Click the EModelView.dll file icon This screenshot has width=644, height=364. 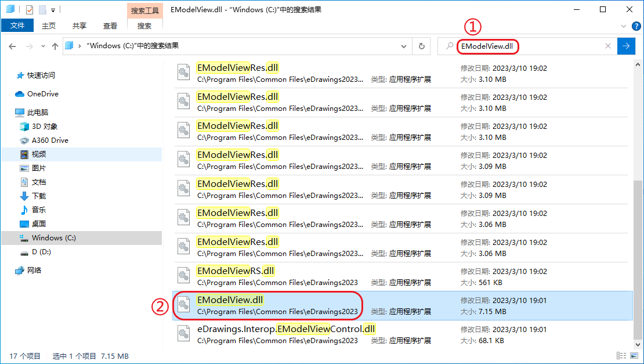coord(183,305)
